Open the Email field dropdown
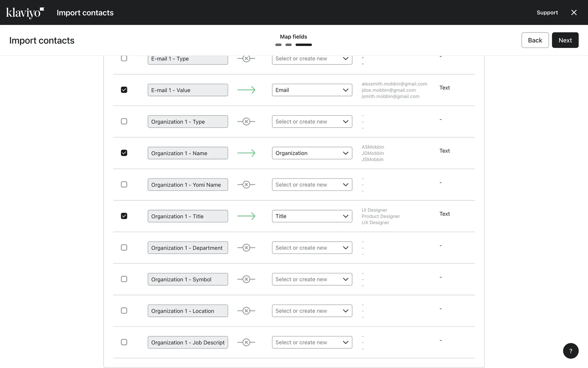Image resolution: width=588 pixels, height=368 pixels. [x=312, y=90]
